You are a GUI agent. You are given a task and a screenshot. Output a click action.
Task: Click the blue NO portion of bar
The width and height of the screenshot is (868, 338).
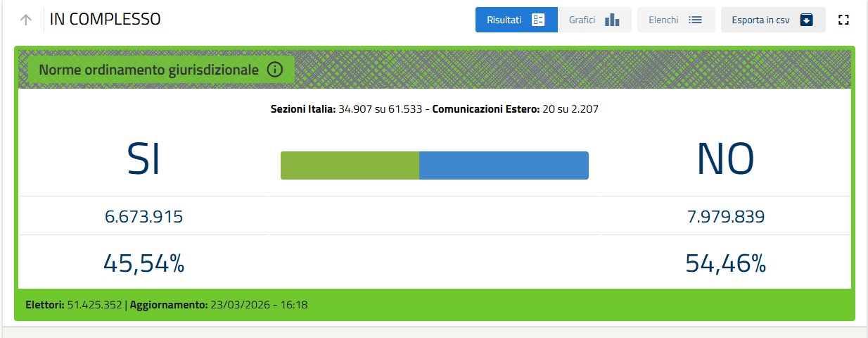coord(504,165)
